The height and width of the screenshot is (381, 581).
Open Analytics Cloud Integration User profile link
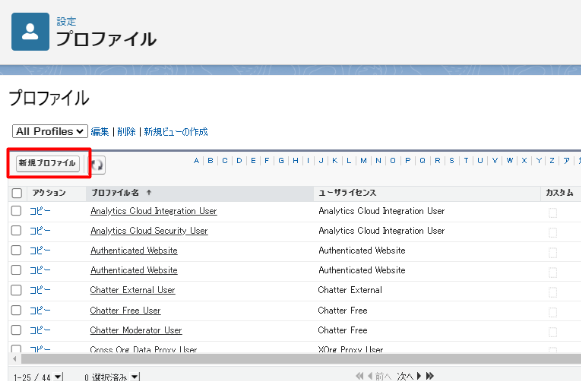(153, 211)
